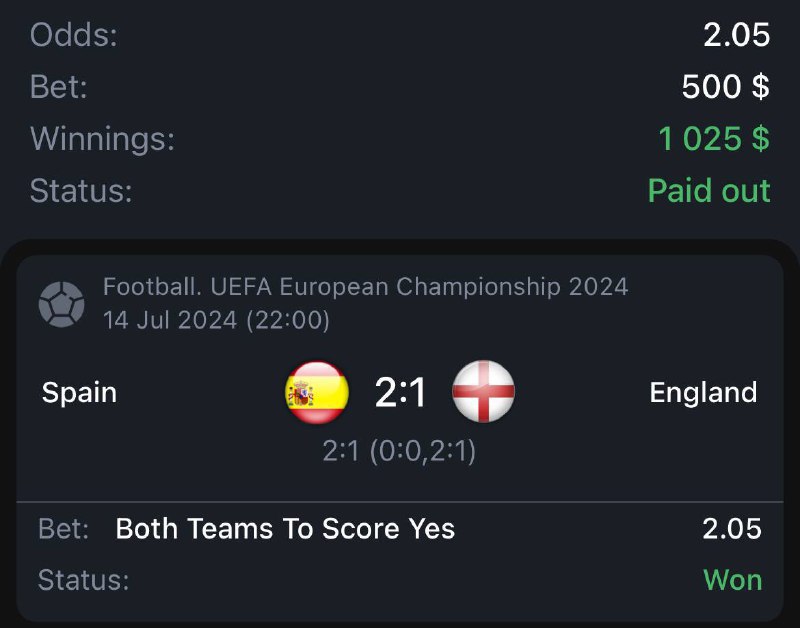Viewport: 800px width, 628px height.
Task: Click the Spain flag icon
Action: [317, 392]
